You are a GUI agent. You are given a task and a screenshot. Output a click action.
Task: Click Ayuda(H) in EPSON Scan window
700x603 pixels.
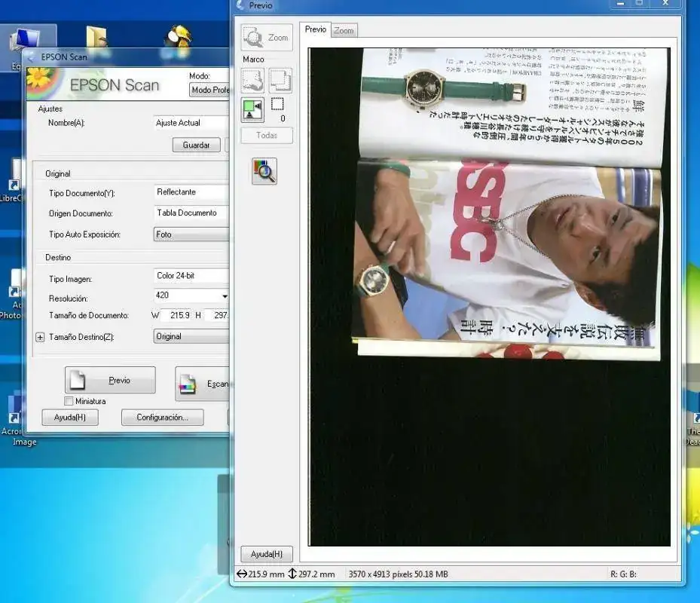(69, 417)
